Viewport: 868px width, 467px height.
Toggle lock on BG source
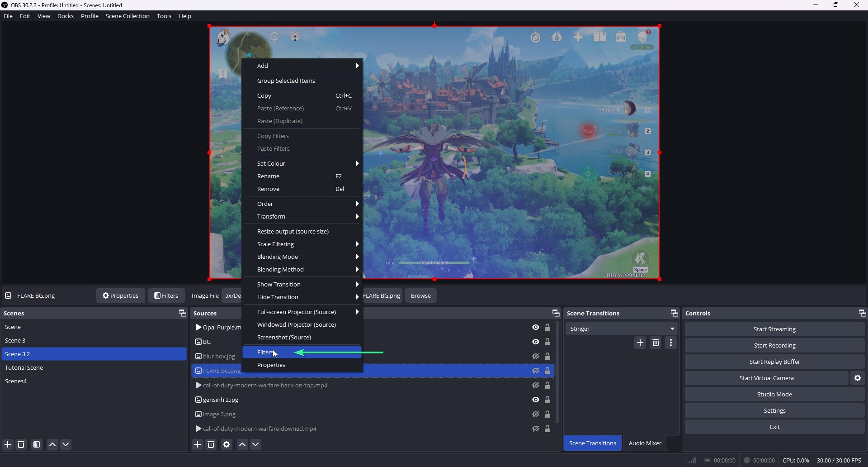pyautogui.click(x=547, y=342)
